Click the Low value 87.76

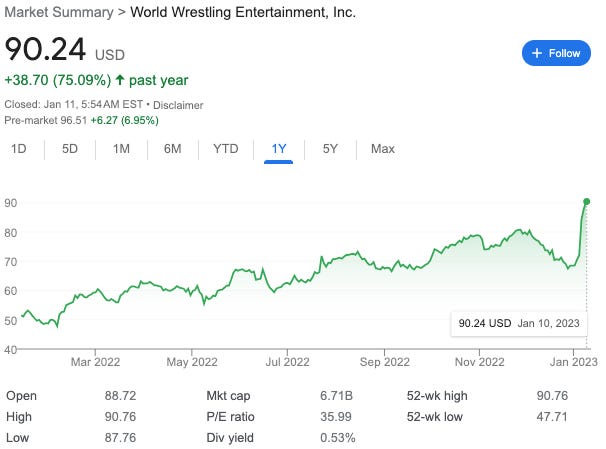120,437
